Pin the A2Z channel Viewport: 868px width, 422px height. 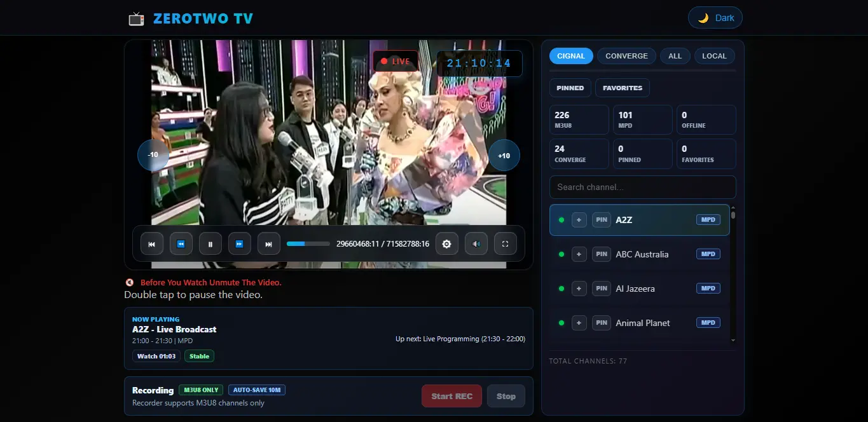click(602, 220)
